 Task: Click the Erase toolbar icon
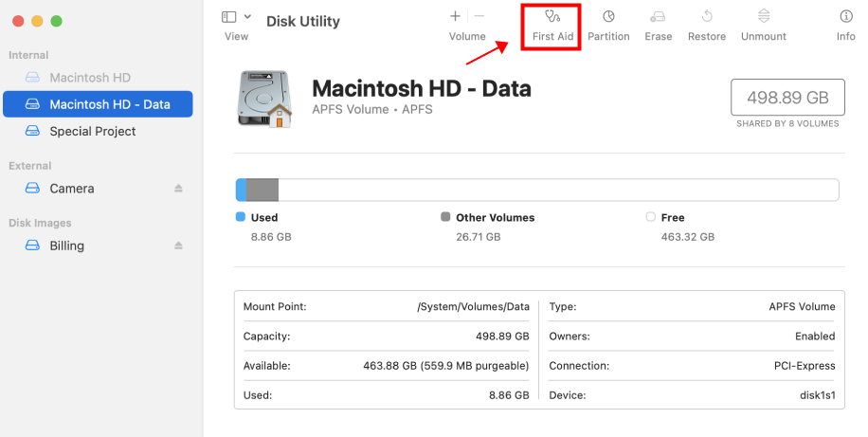(658, 17)
